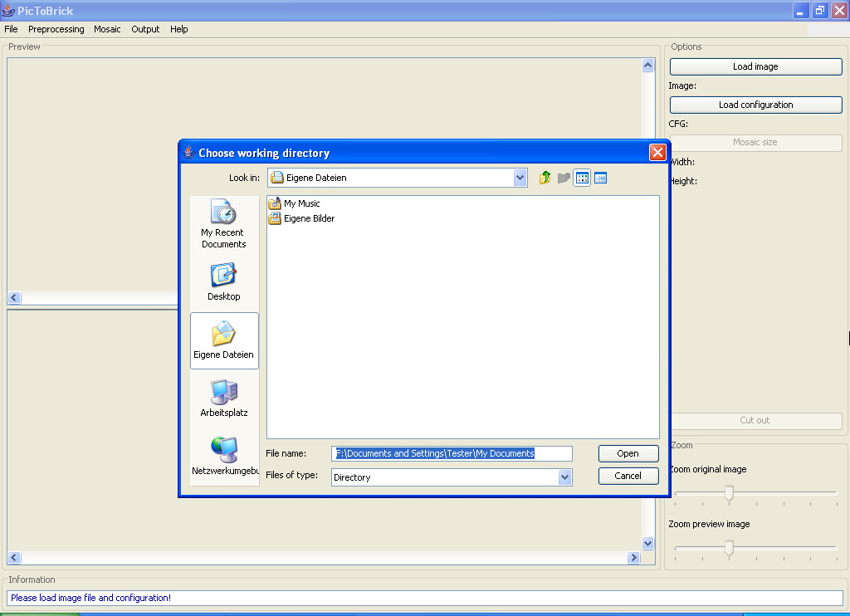Click the Java icon in dialog title bar
Viewport: 850px width, 616px height.
(x=188, y=153)
